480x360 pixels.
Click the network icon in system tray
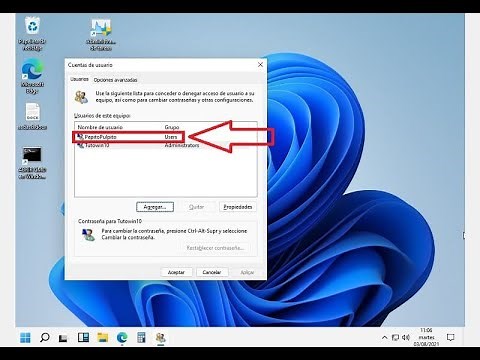(395, 338)
